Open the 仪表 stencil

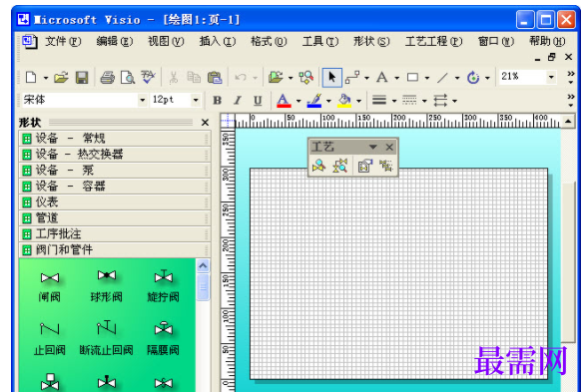coord(115,202)
